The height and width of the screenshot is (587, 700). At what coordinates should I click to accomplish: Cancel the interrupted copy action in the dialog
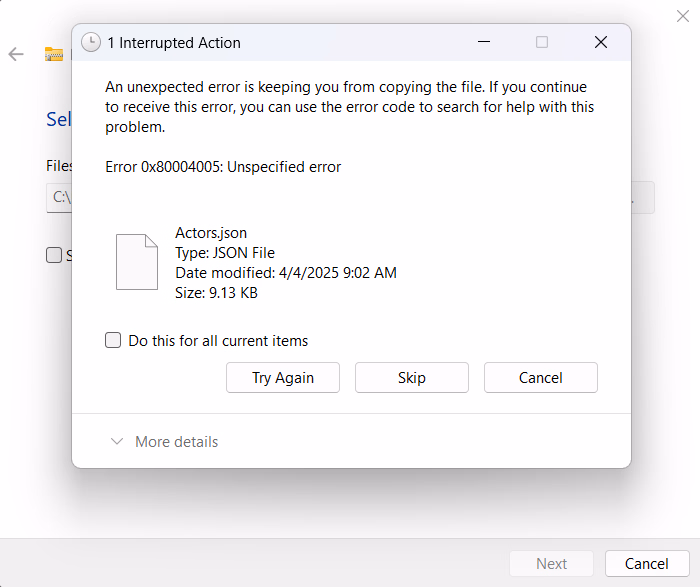(541, 378)
